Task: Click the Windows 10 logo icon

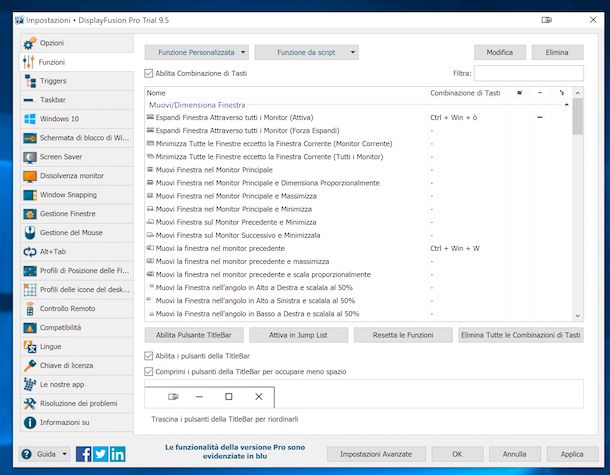Action: 30,119
